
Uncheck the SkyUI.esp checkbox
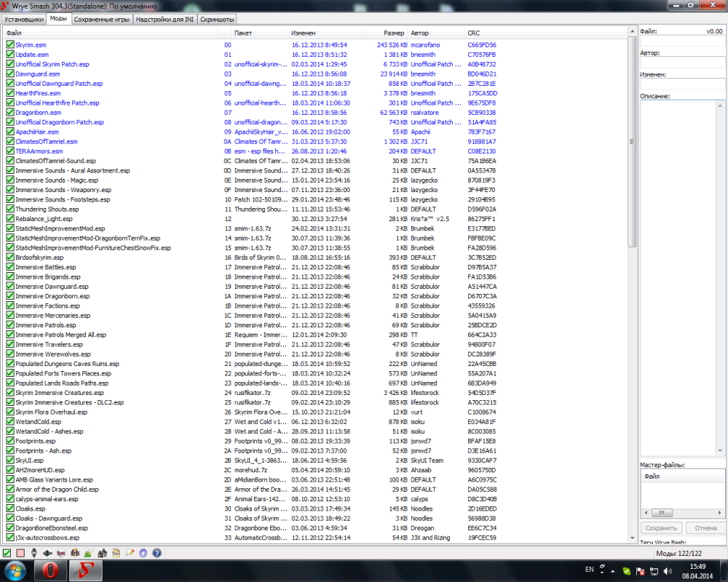point(9,461)
